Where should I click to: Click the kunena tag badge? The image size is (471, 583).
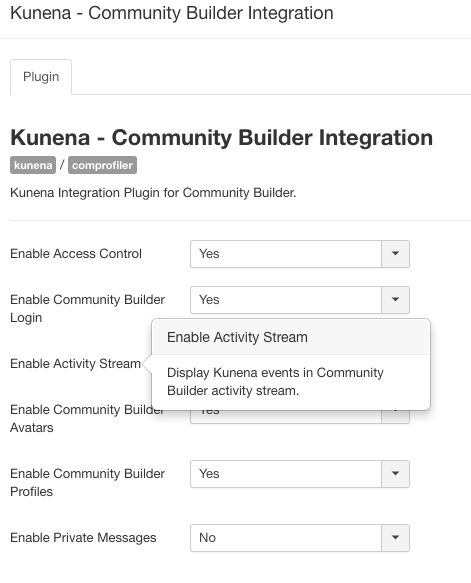(33, 165)
